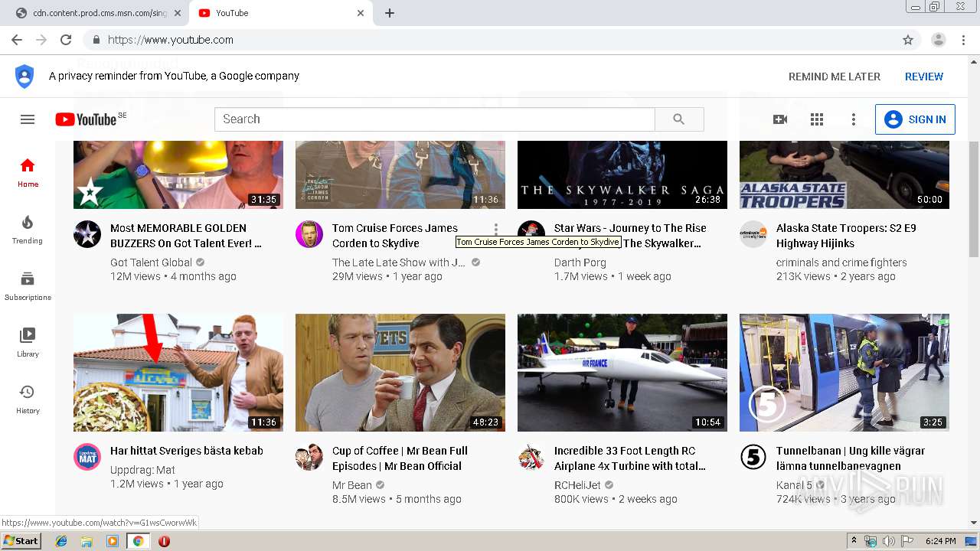Click title Har hittat Sveriges bästa kebab

(187, 451)
